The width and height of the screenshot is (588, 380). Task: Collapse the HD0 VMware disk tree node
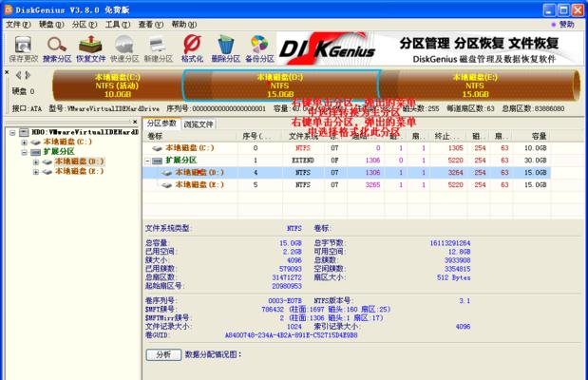click(12, 132)
